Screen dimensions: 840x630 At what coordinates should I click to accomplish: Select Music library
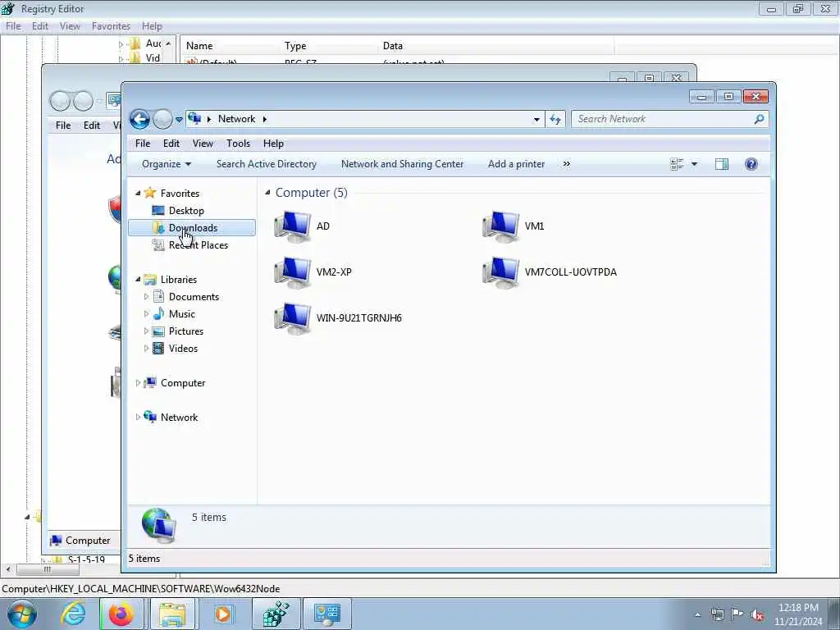(x=181, y=314)
